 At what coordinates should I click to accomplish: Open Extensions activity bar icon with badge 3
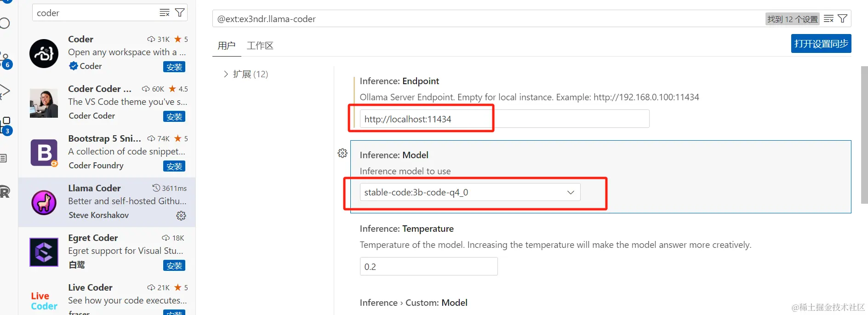click(x=6, y=126)
